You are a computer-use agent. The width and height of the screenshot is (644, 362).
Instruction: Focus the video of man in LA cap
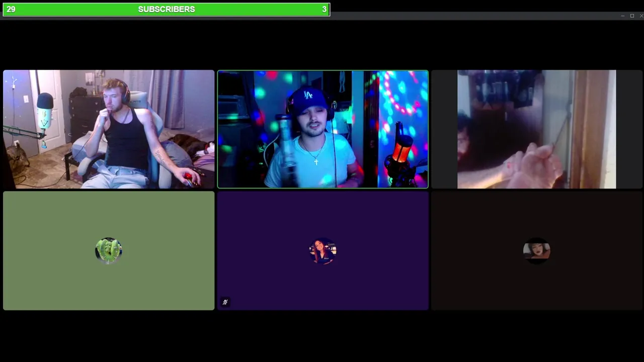[323, 129]
